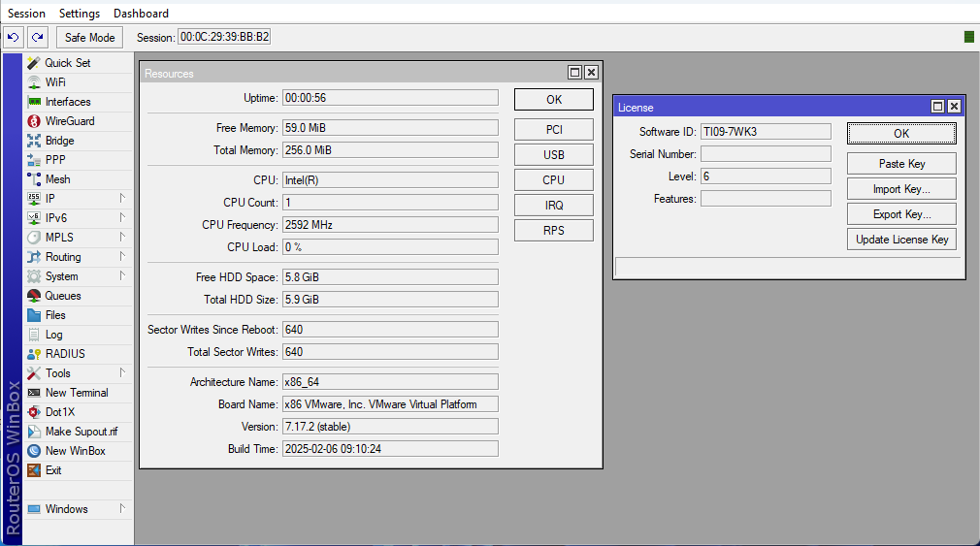This screenshot has width=980, height=546.
Task: Click the Board Name field
Action: (390, 404)
